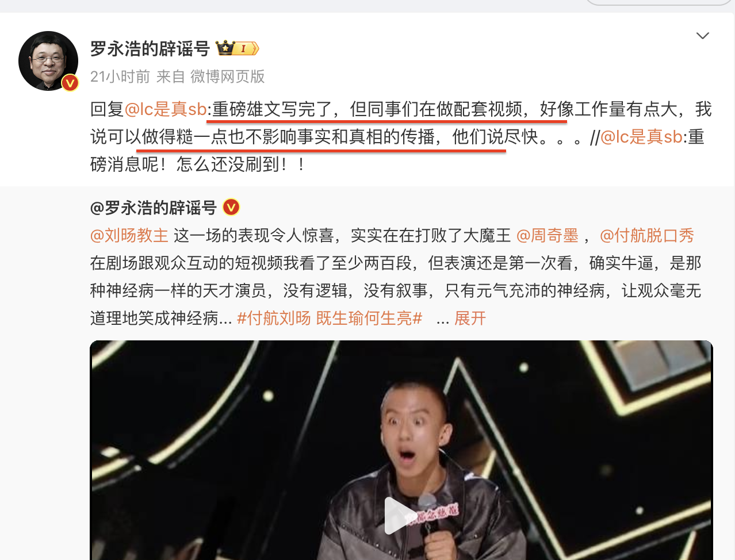Click the video thumbnail of the performer
735x560 pixels.
point(401,450)
